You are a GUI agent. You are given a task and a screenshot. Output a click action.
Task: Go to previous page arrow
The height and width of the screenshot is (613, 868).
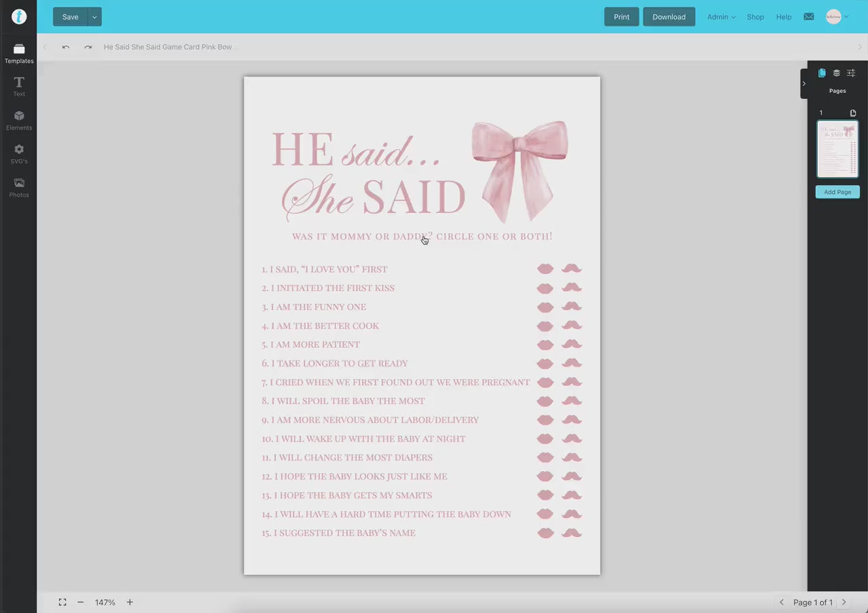(781, 602)
